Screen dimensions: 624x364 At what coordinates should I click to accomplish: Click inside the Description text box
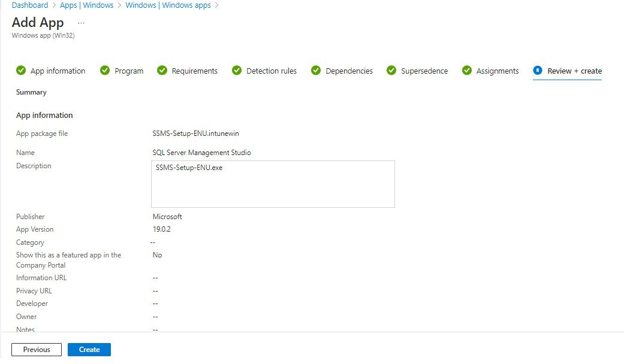pos(273,183)
